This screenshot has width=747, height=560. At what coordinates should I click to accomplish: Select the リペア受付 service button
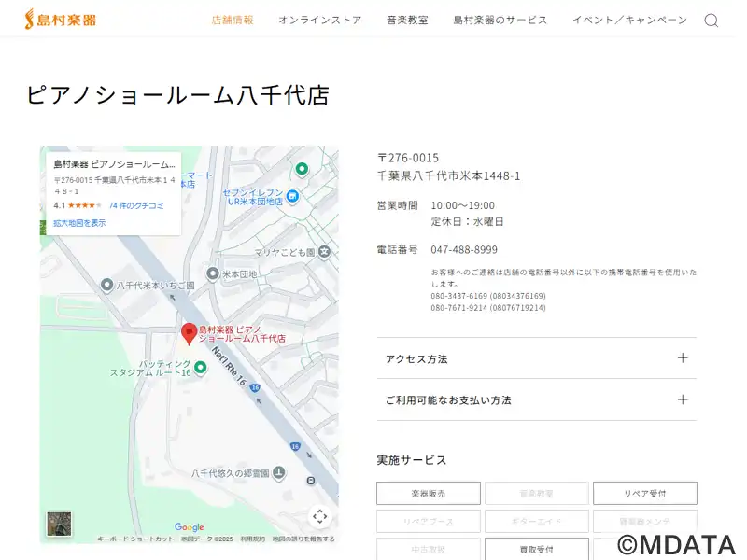(x=644, y=493)
